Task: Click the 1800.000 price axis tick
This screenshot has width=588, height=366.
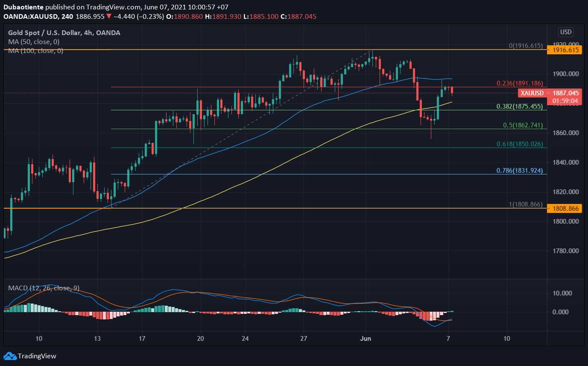Action: tap(565, 221)
